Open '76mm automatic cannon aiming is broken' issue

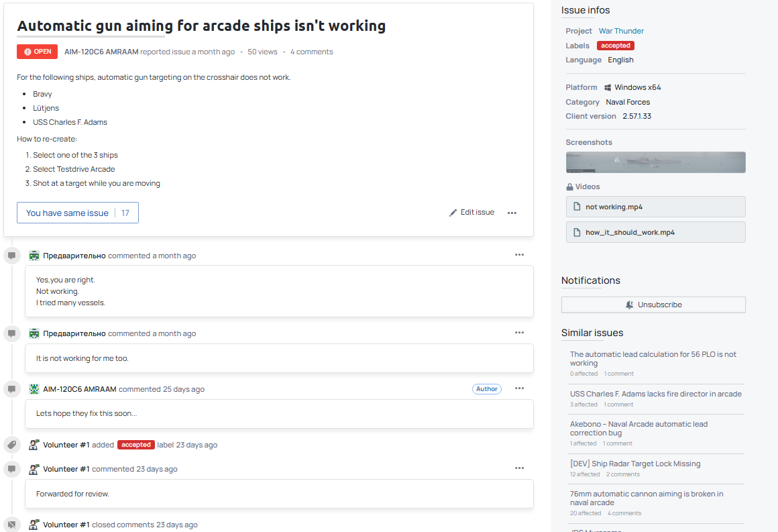point(647,498)
